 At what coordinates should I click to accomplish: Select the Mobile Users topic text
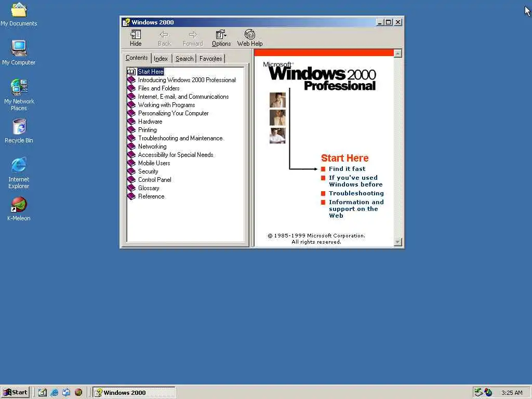click(x=154, y=163)
